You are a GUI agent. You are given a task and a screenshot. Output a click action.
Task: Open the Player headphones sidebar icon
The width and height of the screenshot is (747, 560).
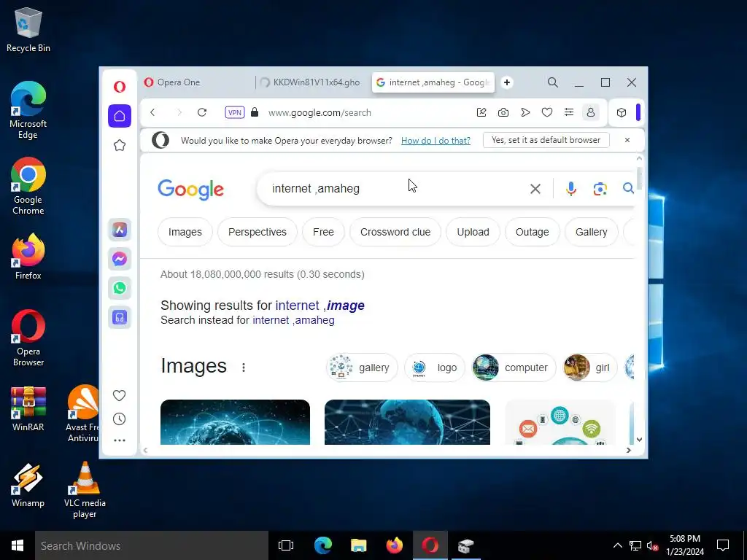coord(120,317)
